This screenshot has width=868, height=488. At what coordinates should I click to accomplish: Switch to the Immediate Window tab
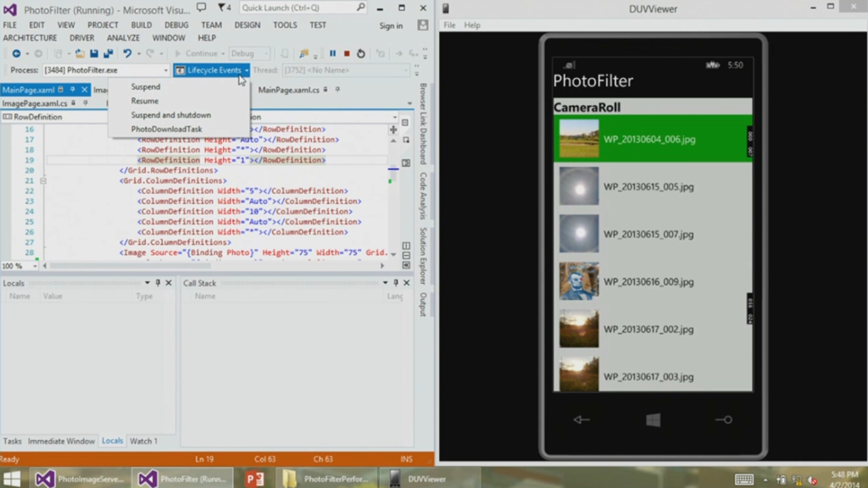(x=61, y=441)
